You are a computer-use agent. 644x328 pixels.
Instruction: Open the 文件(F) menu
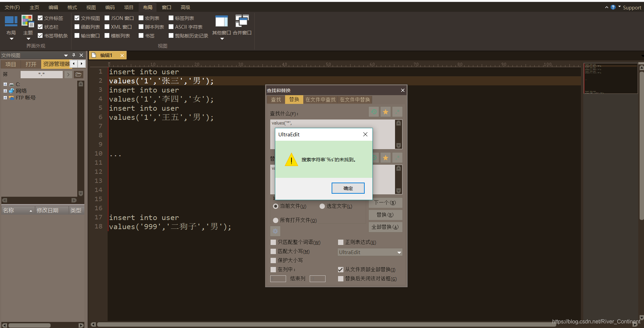tap(12, 7)
